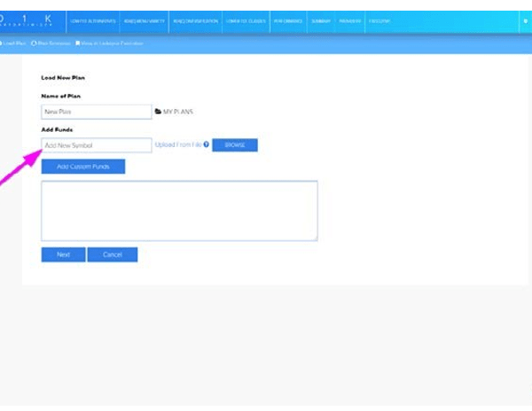This screenshot has height=411, width=532.
Task: Click the Name of Plan text field
Action: click(x=97, y=112)
